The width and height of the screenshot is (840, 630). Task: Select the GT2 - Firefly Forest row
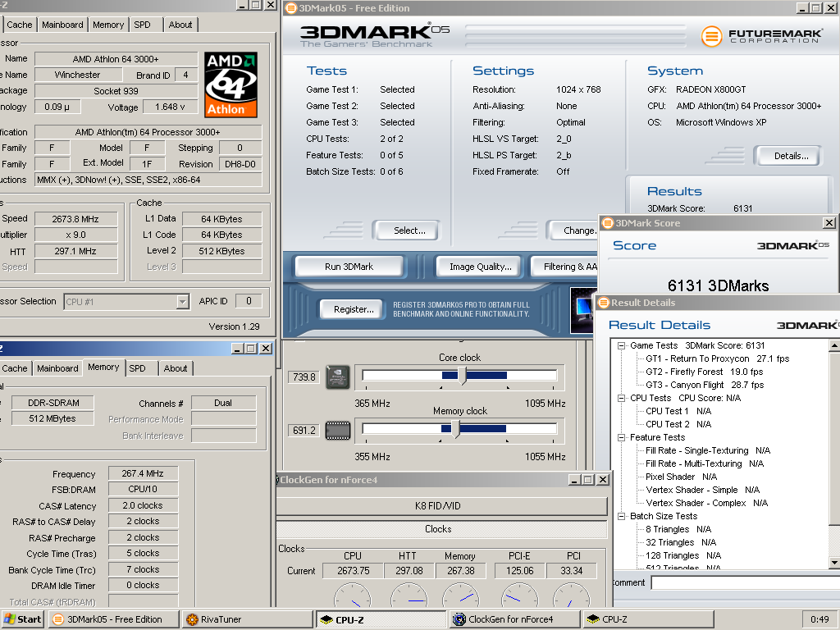(x=705, y=372)
